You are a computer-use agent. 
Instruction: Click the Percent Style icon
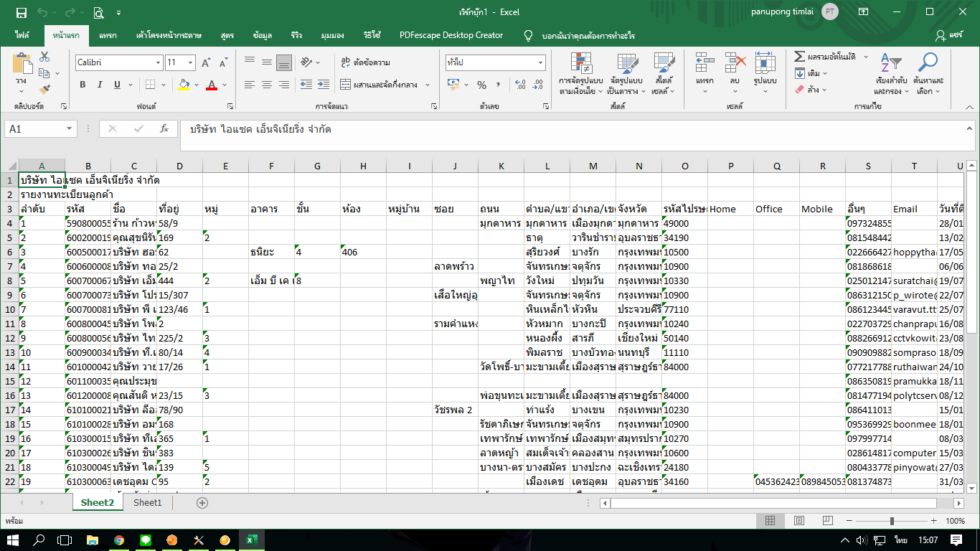coord(481,85)
